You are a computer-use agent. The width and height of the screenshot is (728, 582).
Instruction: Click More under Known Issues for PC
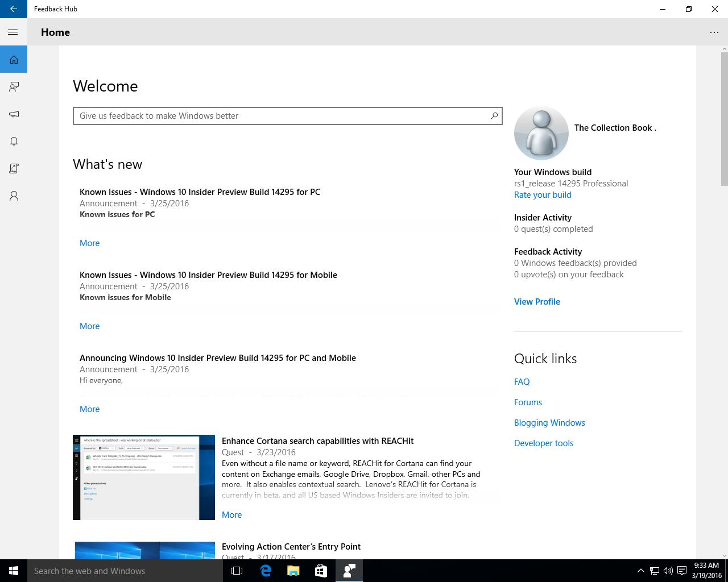click(x=89, y=243)
